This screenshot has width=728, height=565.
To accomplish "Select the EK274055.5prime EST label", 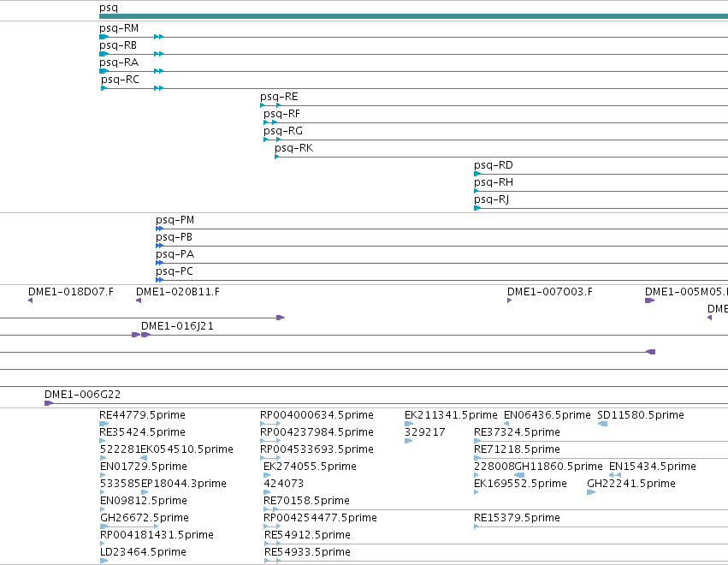I will click(x=311, y=467).
